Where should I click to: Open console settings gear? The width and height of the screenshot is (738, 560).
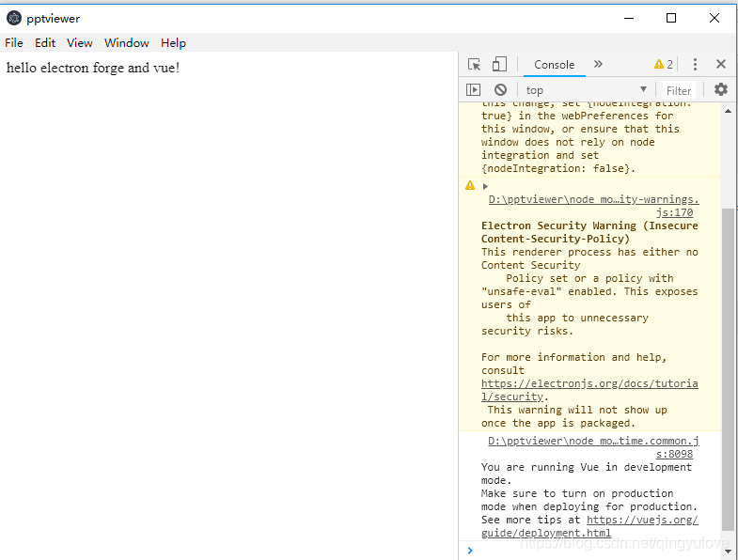pyautogui.click(x=720, y=89)
